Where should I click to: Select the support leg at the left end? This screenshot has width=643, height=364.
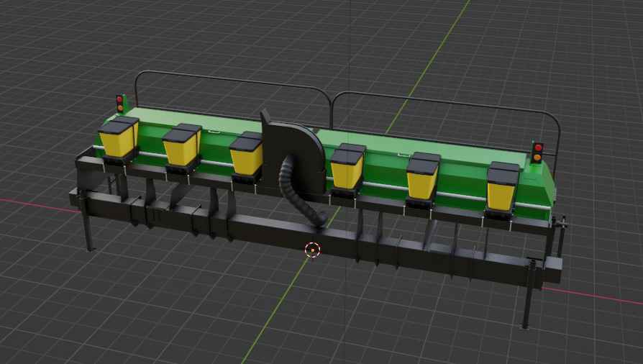point(88,222)
